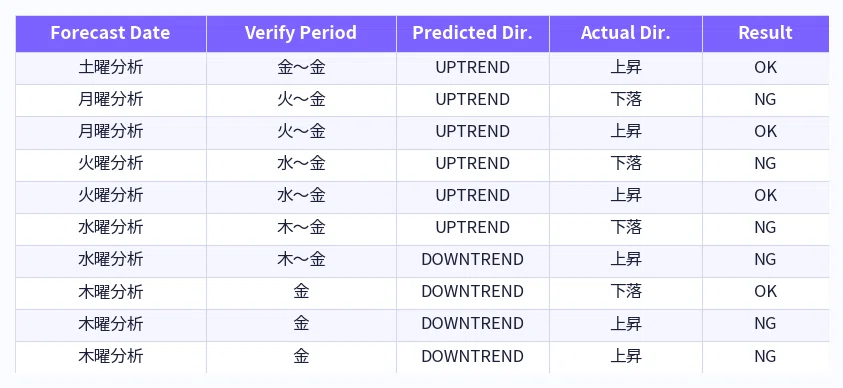Select the NG result in 月曜分析 row
Screen dimensions: 843x388
[766, 100]
